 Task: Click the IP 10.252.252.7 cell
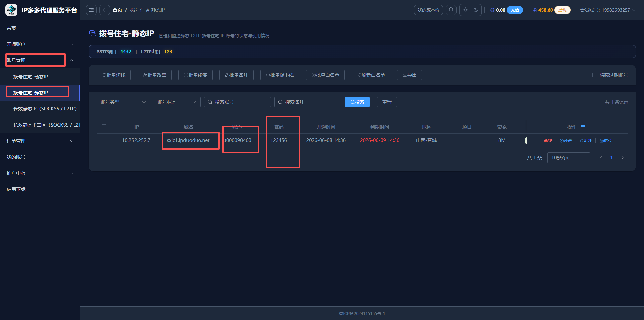136,140
